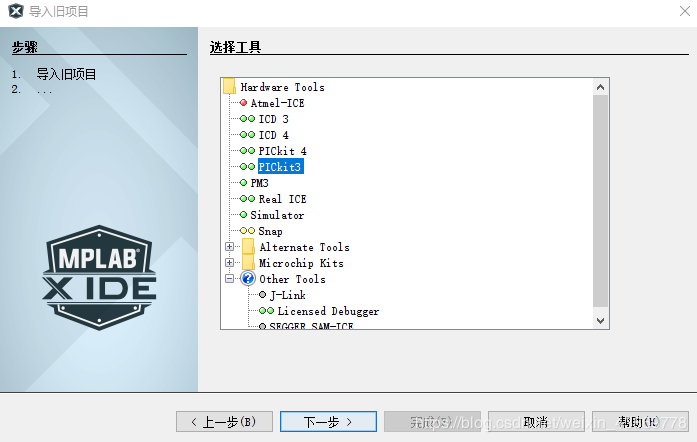Collapse the Other Tools node
Screen dimensions: 697x442
[x=229, y=279]
